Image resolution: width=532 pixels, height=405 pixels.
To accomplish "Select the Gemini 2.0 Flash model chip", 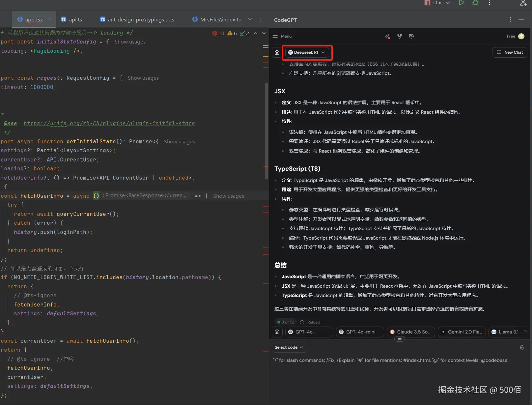I will pyautogui.click(x=462, y=332).
